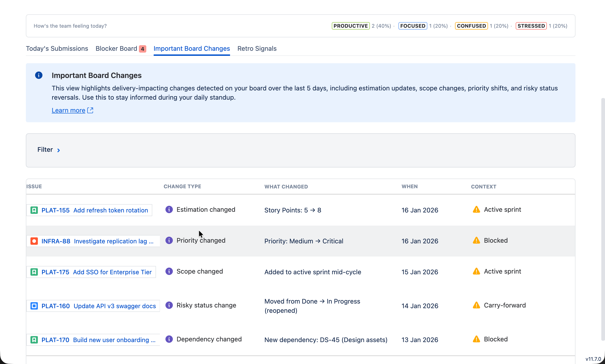Click the info icon in the banner

(x=39, y=75)
